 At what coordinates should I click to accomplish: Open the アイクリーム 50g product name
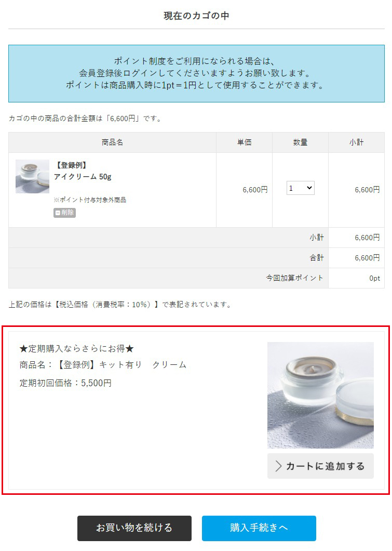point(83,177)
